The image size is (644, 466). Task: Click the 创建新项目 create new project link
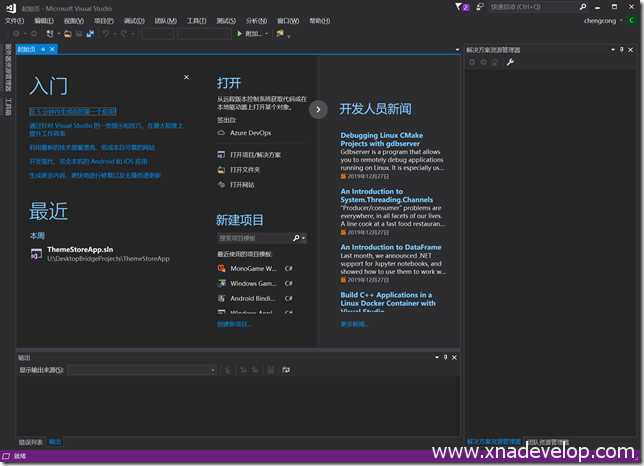point(234,324)
